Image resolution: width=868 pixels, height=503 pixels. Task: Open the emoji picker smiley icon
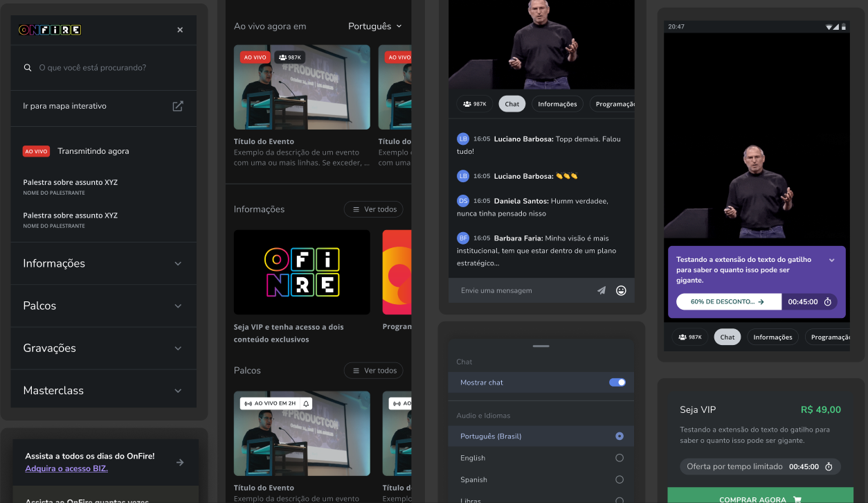pyautogui.click(x=621, y=290)
